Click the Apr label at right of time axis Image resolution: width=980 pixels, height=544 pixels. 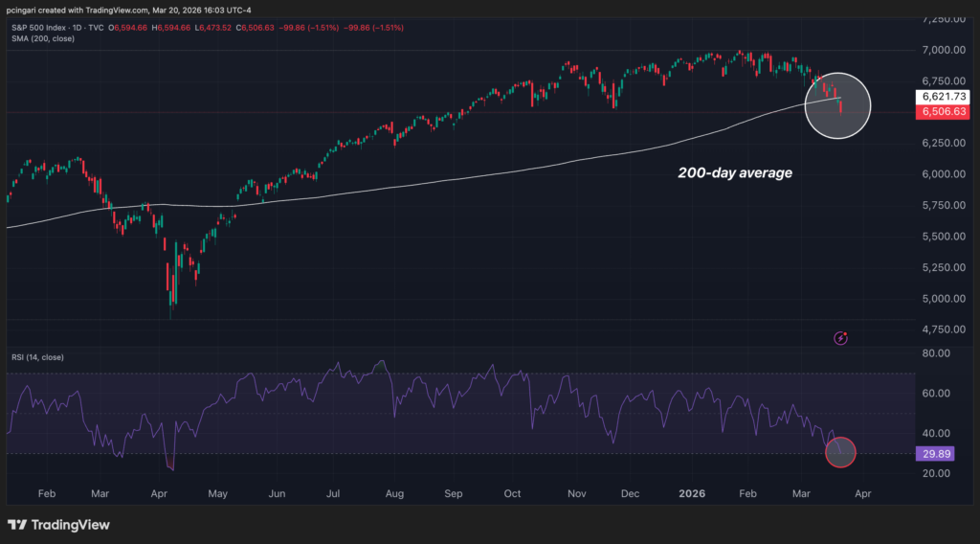tap(861, 495)
